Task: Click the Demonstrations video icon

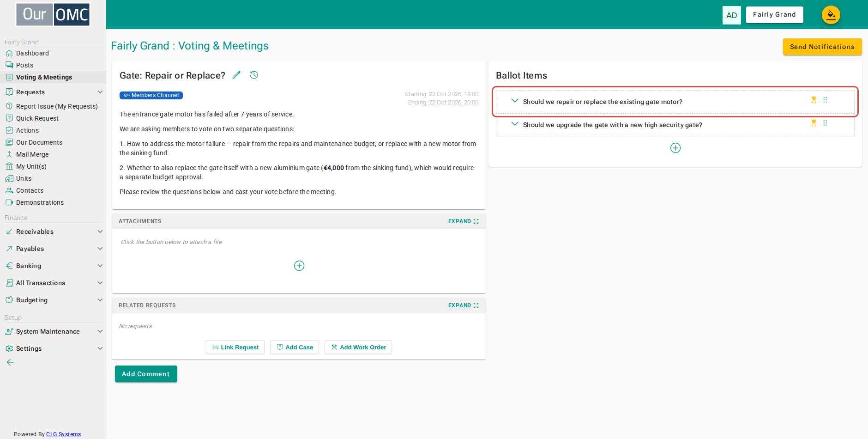Action: point(9,202)
